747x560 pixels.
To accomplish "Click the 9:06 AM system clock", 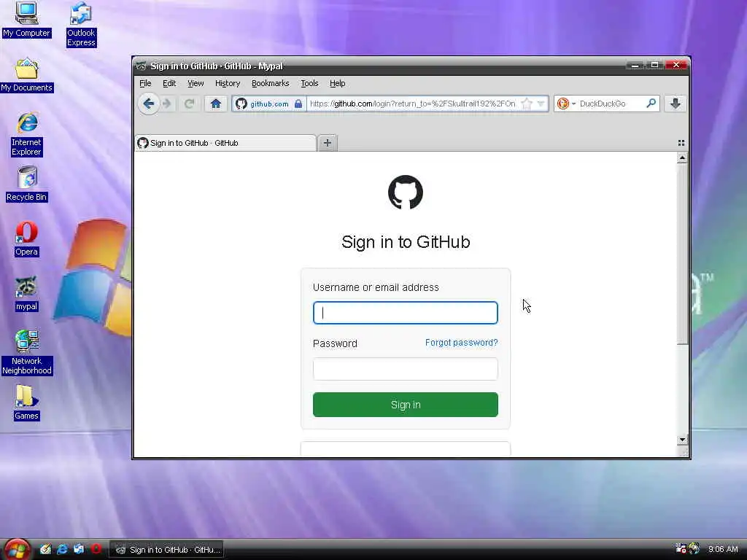I will pyautogui.click(x=723, y=550).
